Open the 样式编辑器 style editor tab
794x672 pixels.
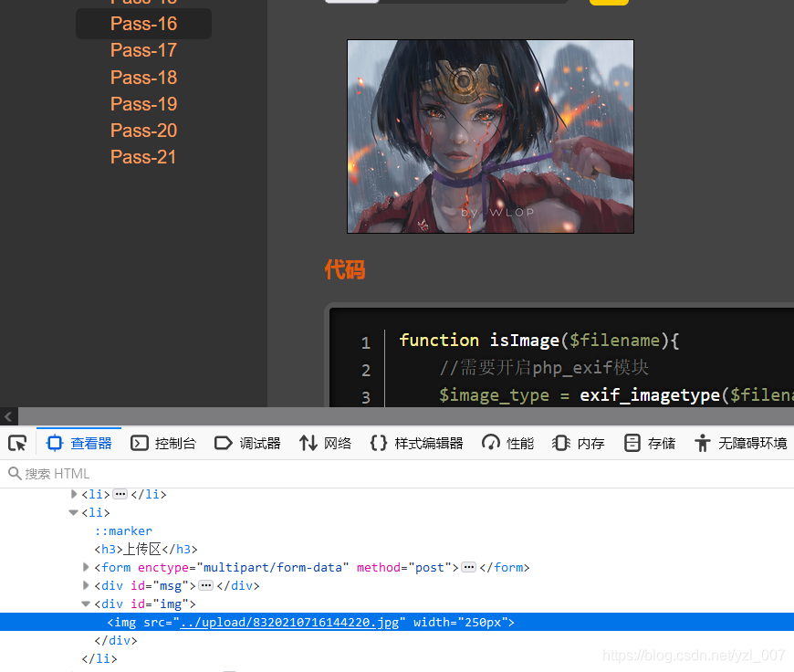416,444
